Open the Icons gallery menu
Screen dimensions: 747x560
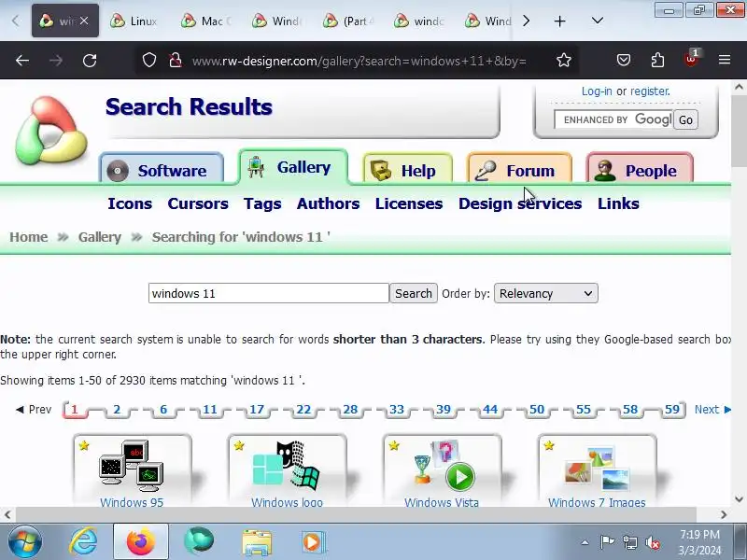point(130,203)
